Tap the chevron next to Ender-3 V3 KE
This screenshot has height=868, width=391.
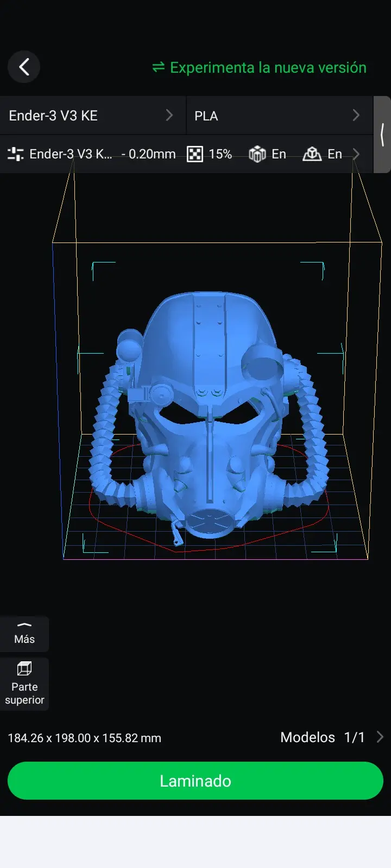point(169,115)
